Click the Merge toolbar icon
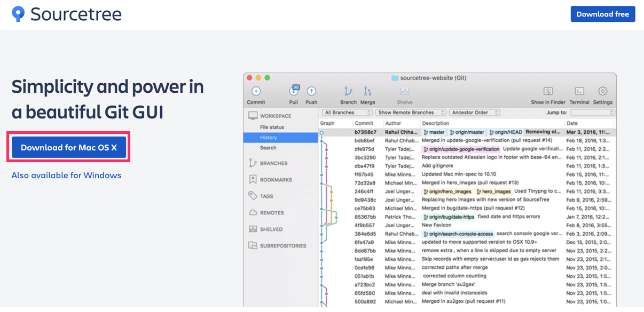644x312 pixels. pyautogui.click(x=367, y=91)
